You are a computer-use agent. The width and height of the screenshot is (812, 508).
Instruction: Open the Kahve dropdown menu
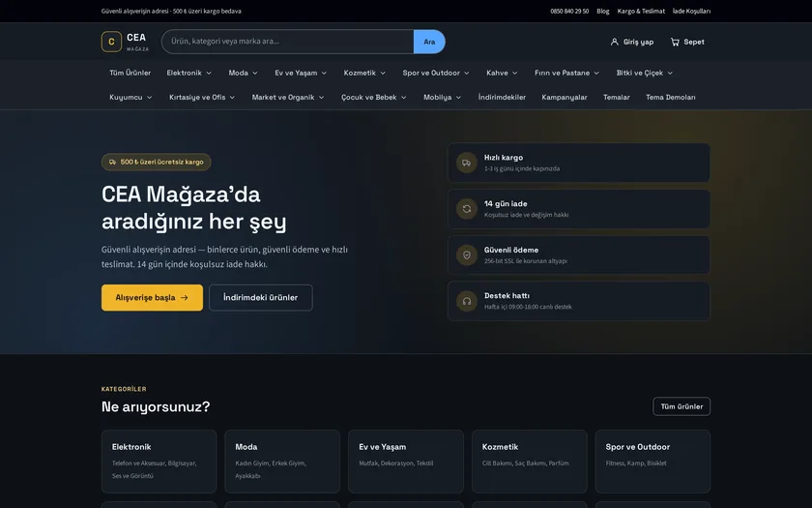[502, 74]
